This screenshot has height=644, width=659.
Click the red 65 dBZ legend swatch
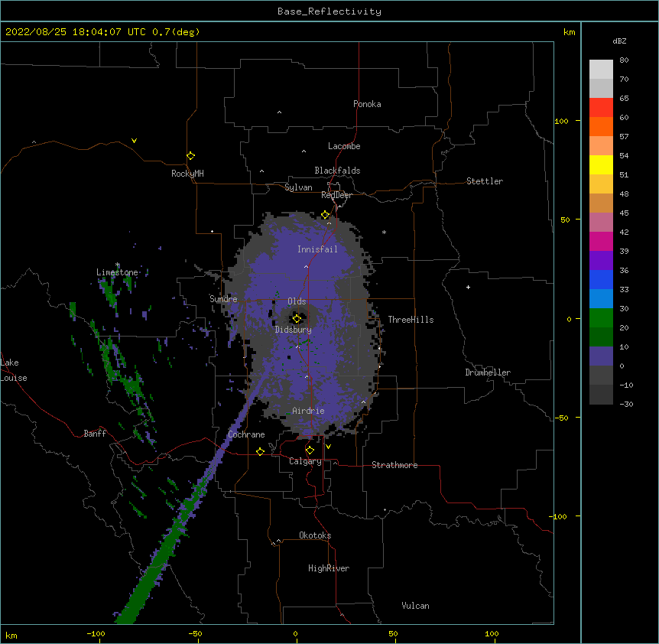click(601, 108)
